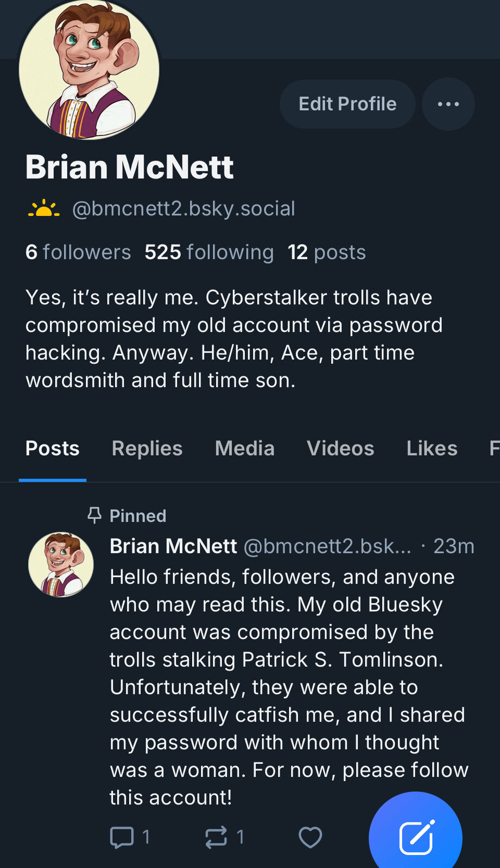Viewport: 500px width, 868px height.
Task: Select the Posts tab
Action: click(53, 449)
